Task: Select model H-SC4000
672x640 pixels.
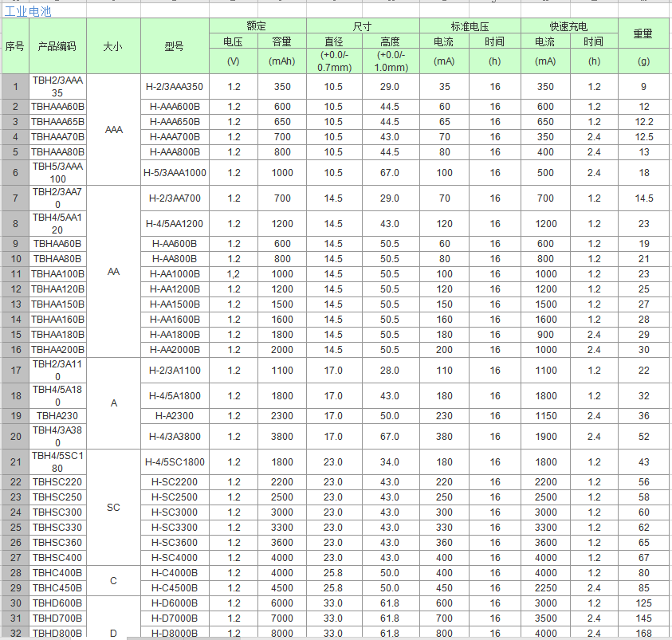Action: (175, 558)
